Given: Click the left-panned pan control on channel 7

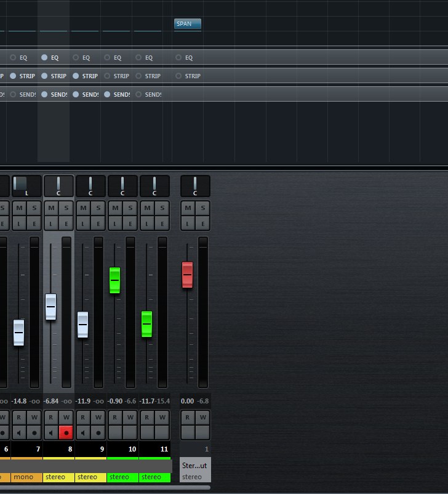Looking at the screenshot, I should 26,186.
